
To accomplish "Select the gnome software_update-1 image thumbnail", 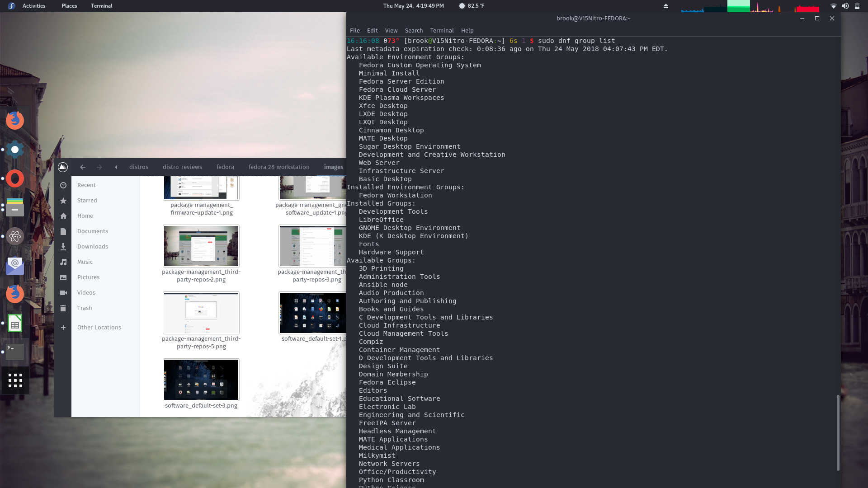I will point(313,188).
